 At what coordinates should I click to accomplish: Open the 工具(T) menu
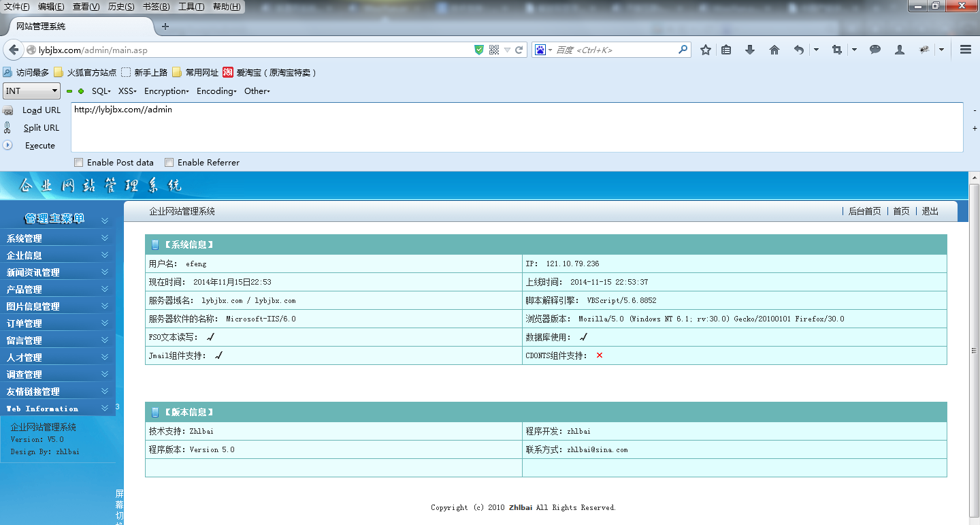pos(191,7)
